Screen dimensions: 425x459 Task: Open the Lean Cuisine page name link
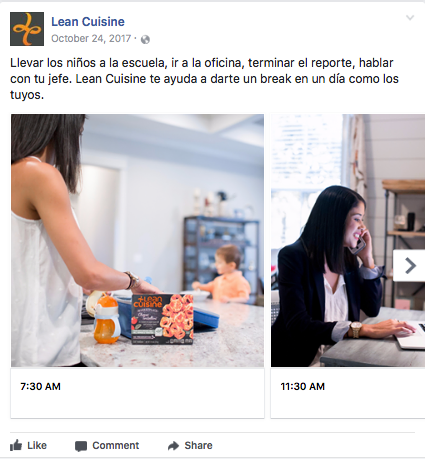88,22
